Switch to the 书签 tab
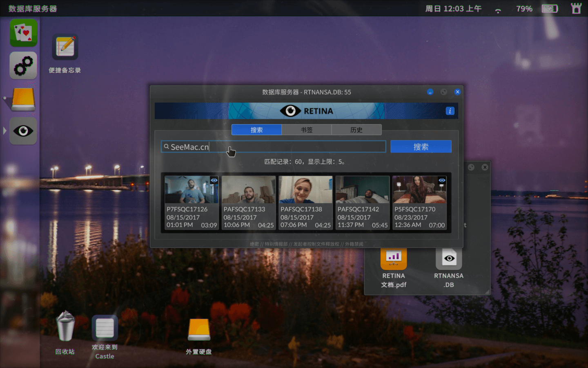This screenshot has width=588, height=368. (307, 130)
